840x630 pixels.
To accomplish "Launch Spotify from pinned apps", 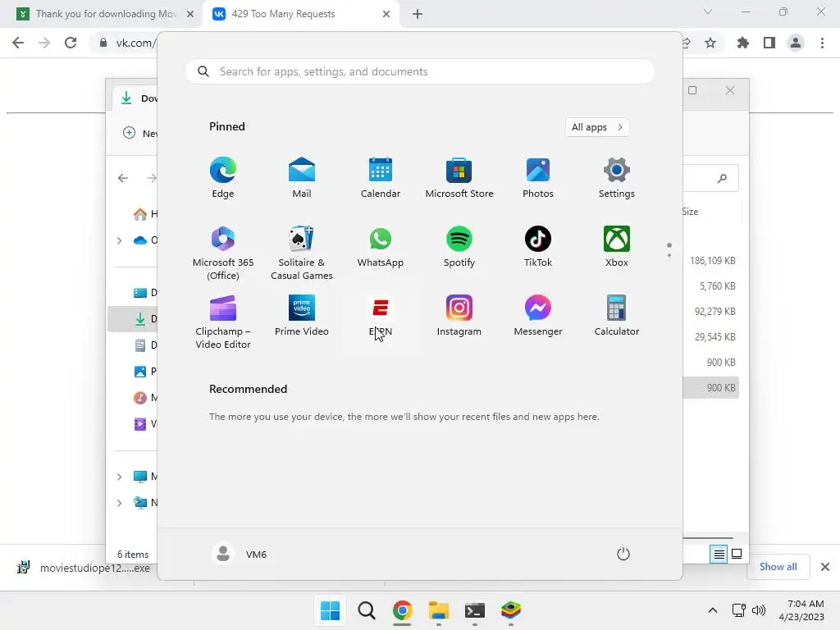I will point(459,246).
